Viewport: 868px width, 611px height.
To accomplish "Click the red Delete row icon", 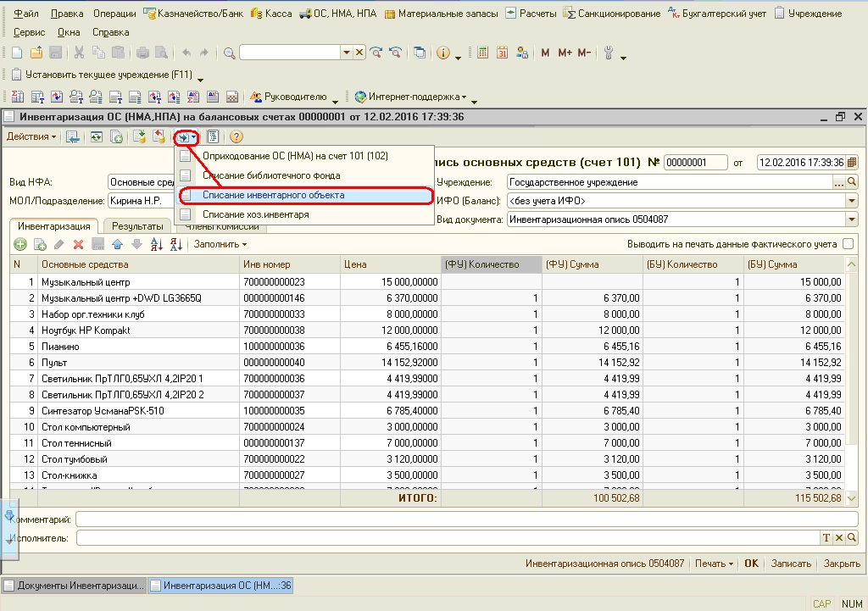I will click(x=78, y=244).
